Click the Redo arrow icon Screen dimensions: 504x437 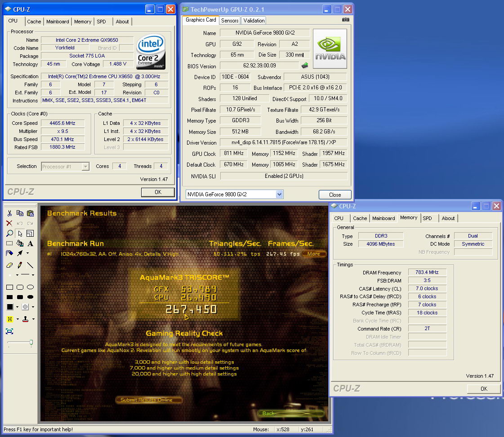(30, 223)
